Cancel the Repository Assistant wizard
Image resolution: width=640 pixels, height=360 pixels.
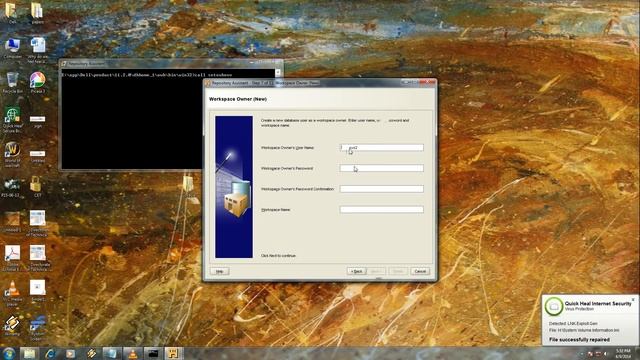(x=420, y=271)
